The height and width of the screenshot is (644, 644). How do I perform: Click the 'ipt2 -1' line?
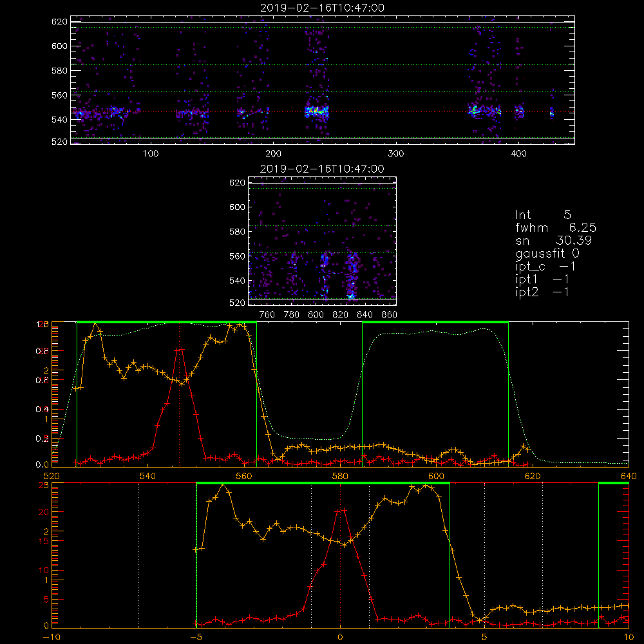tap(542, 292)
